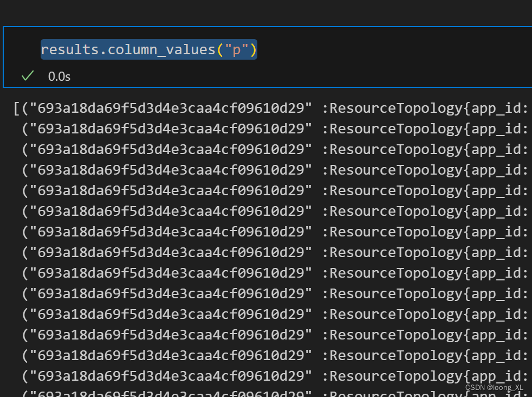
Task: Click the hash string in second output row
Action: (171, 129)
